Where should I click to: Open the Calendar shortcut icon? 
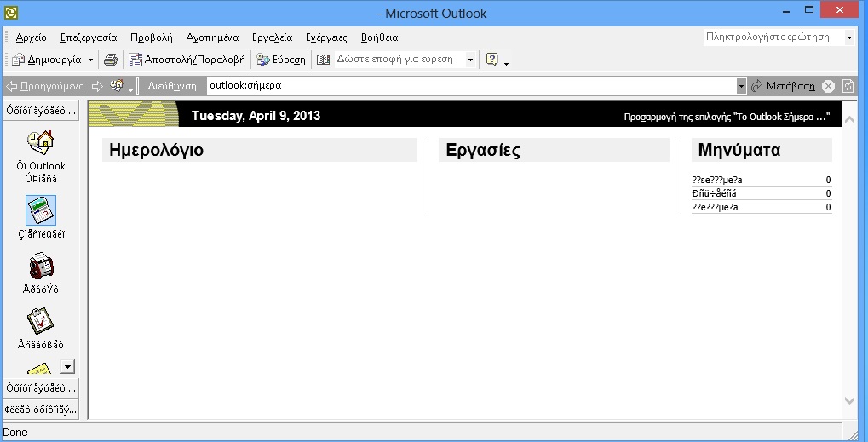click(x=41, y=210)
